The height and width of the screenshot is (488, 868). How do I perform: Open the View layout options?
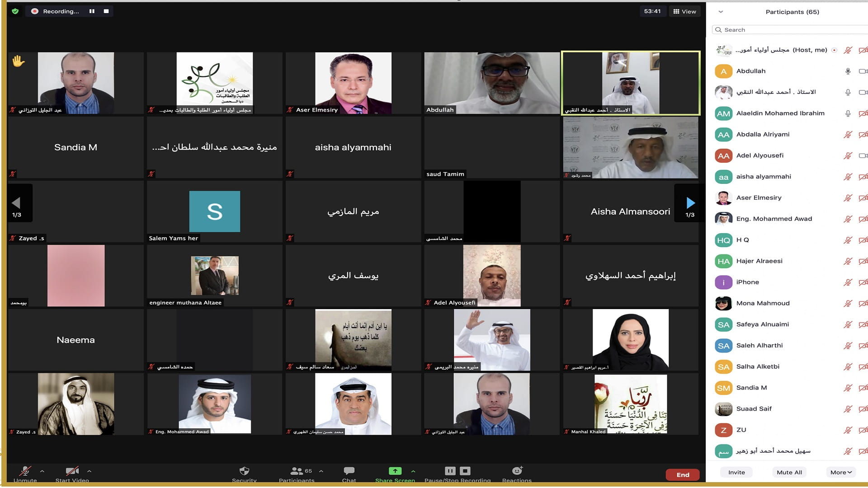(684, 11)
